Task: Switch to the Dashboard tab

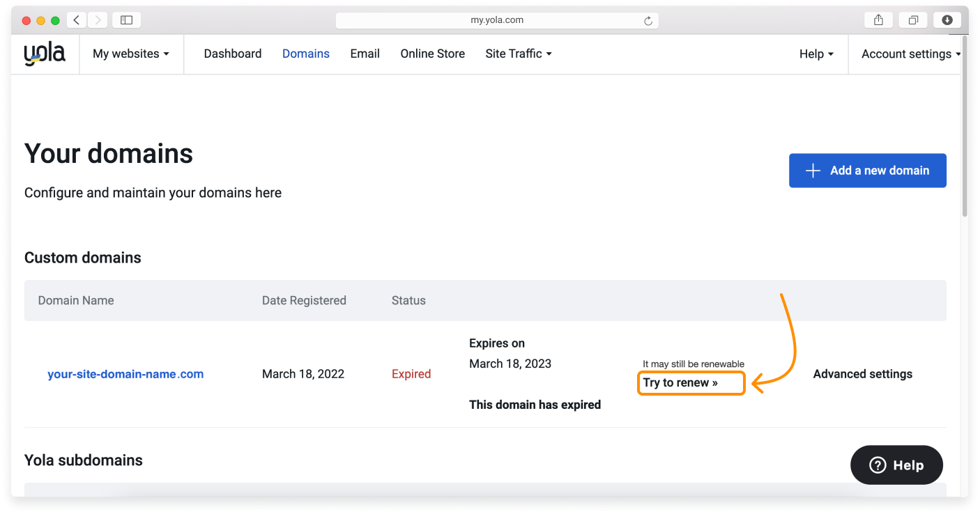Action: (232, 53)
